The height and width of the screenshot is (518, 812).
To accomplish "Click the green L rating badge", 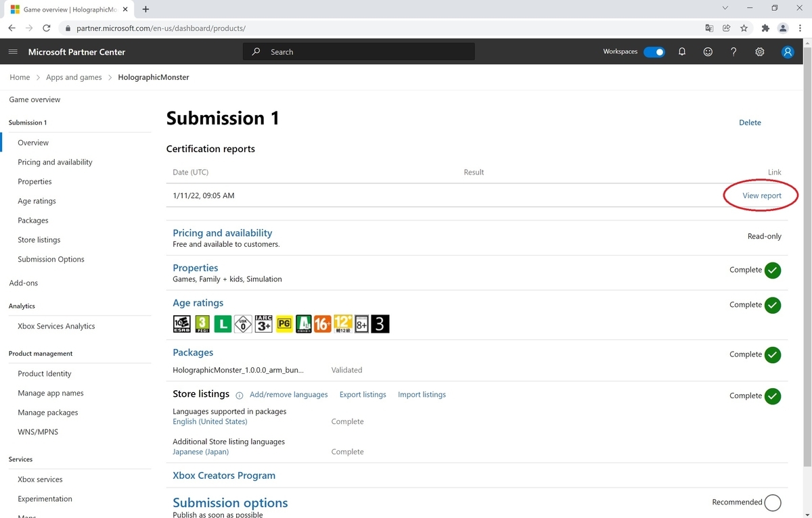I will point(223,325).
